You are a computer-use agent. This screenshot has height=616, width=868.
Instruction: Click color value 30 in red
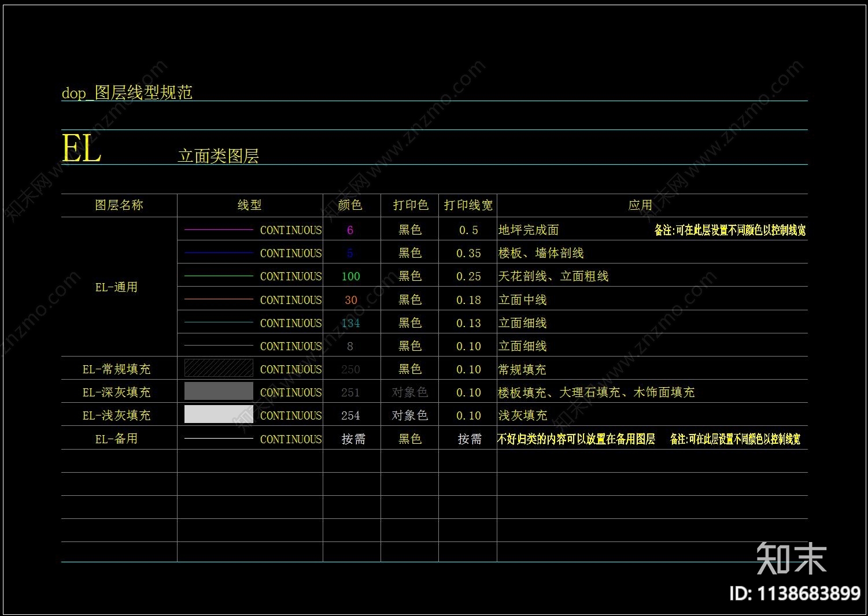point(350,300)
